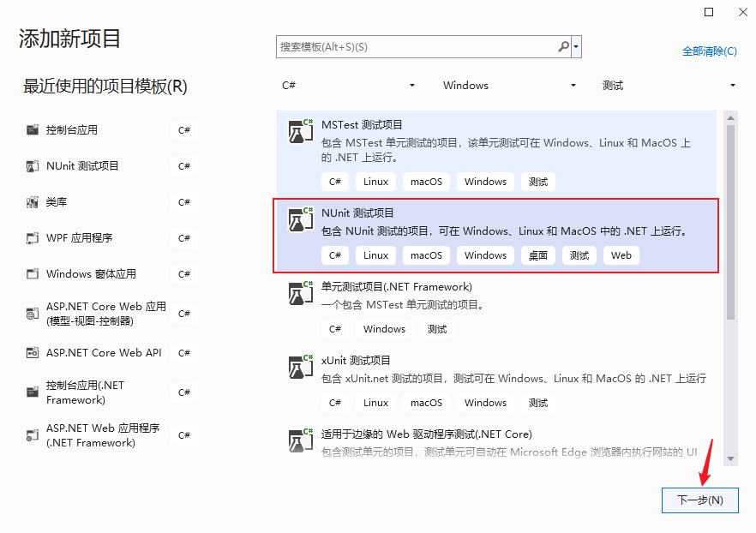Open the Windows platform filter dropdown
The height and width of the screenshot is (533, 756).
point(509,86)
